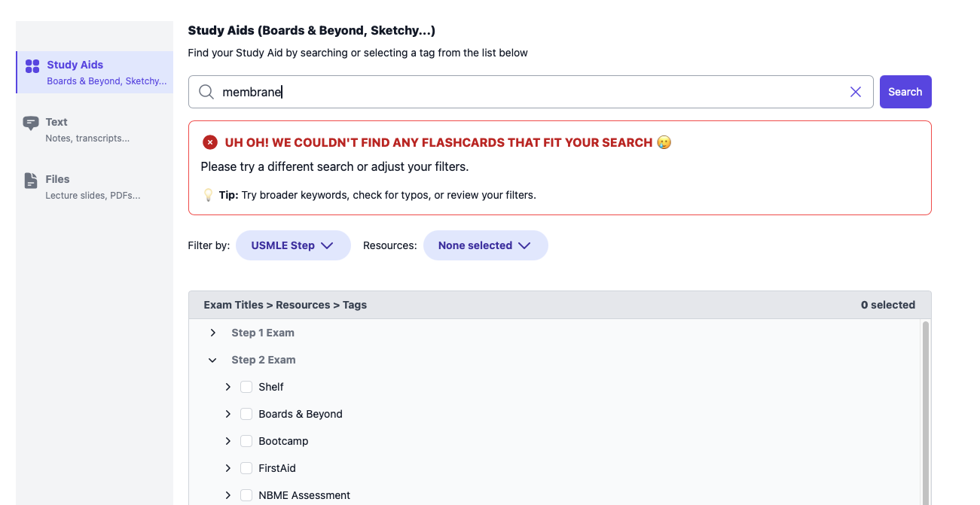Screen dimensions: 980x505
Task: Enable the Bootcamp checkbox
Action: [x=246, y=441]
